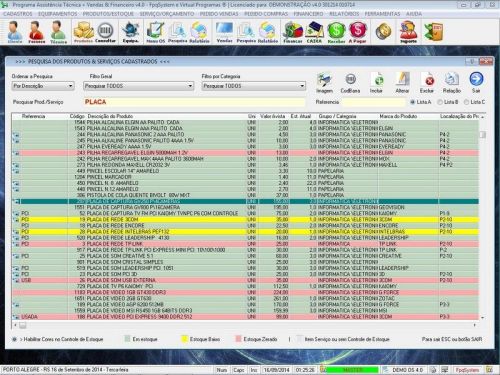Open the FINANCEIRO menu
Screen dimensions: 500x375
pyautogui.click(x=308, y=14)
